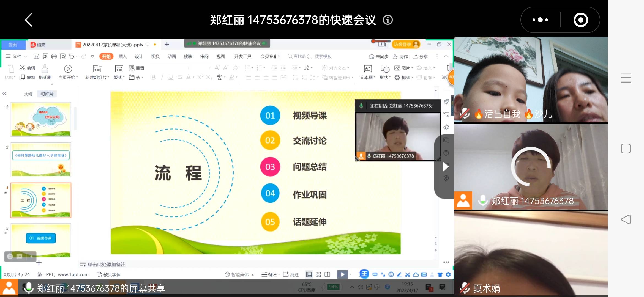Select slide 3 thumbnail in the panel

point(40,160)
